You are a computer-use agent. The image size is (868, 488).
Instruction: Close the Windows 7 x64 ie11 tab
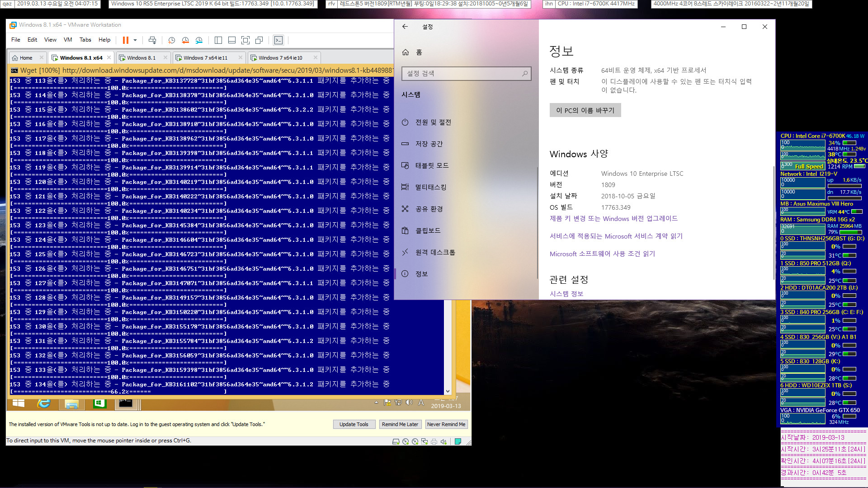coord(241,57)
